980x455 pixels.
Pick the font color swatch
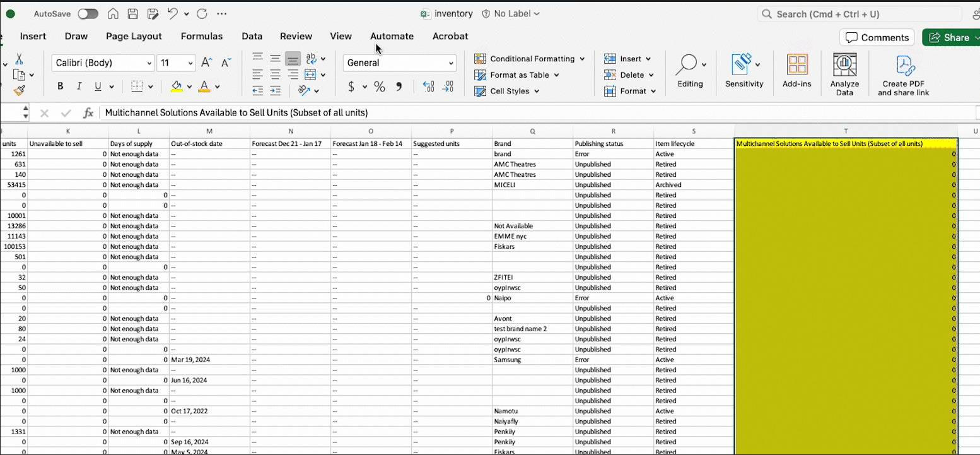point(204,86)
